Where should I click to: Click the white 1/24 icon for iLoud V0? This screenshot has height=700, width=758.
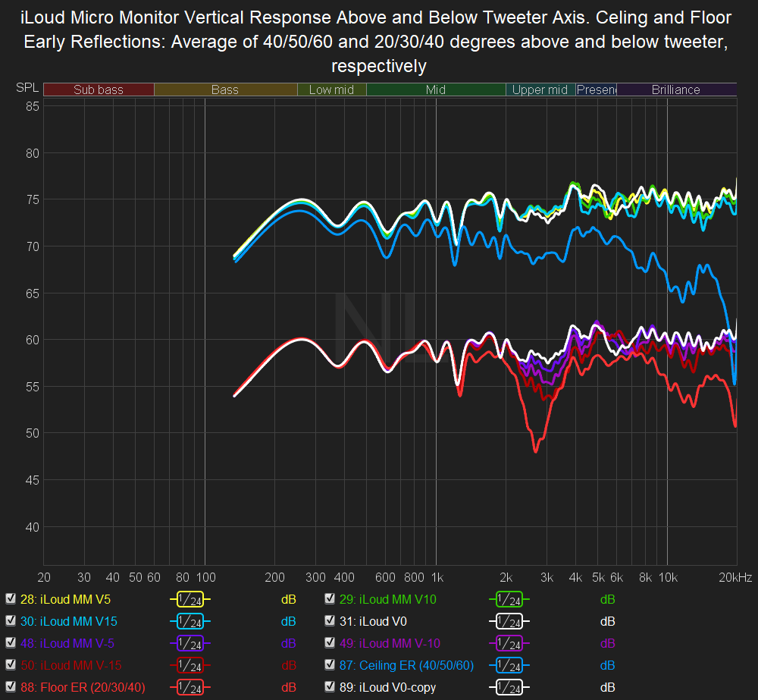(x=509, y=621)
